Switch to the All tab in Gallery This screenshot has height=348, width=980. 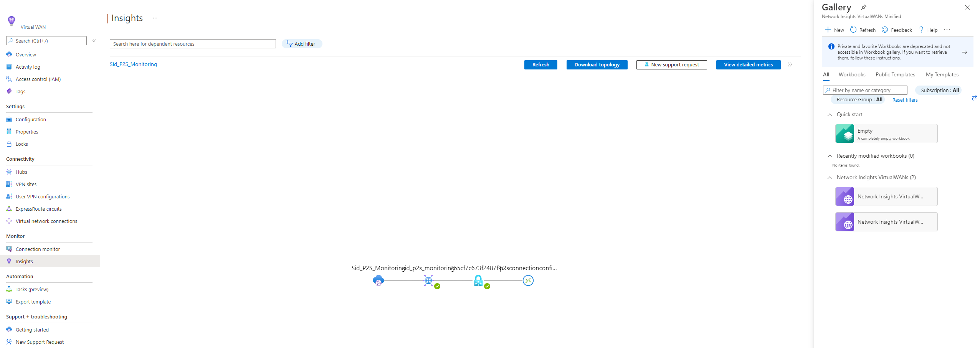pyautogui.click(x=826, y=74)
